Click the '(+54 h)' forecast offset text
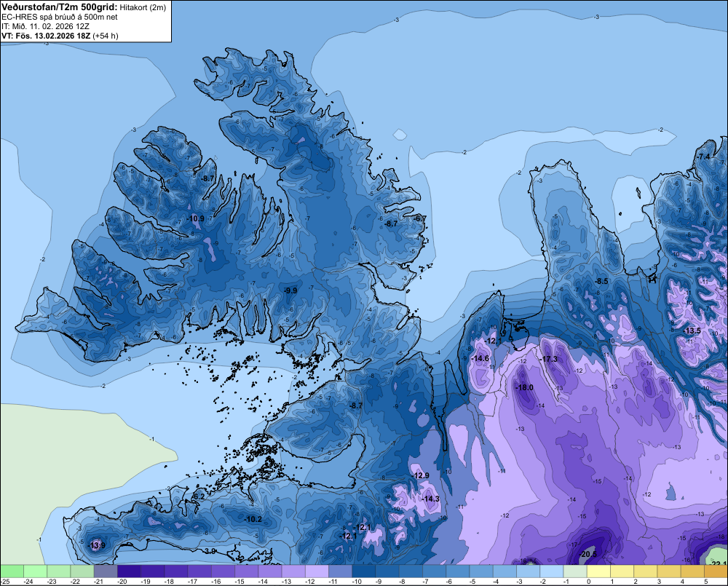Screen dimensions: 728x586 pos(106,36)
